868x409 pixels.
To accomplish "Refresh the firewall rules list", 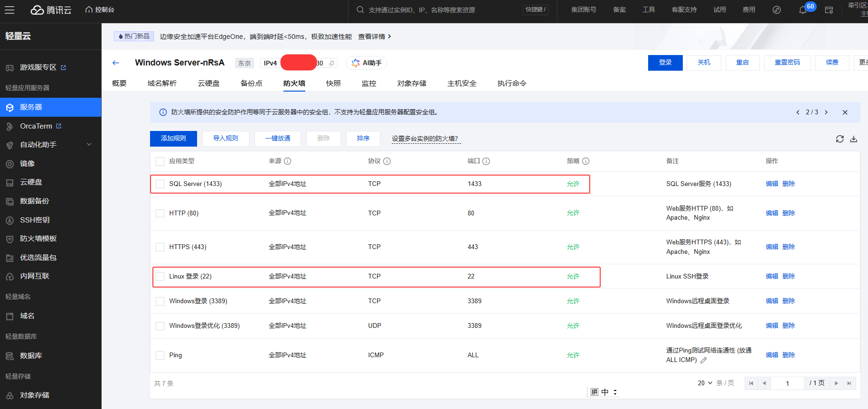I will [x=840, y=139].
